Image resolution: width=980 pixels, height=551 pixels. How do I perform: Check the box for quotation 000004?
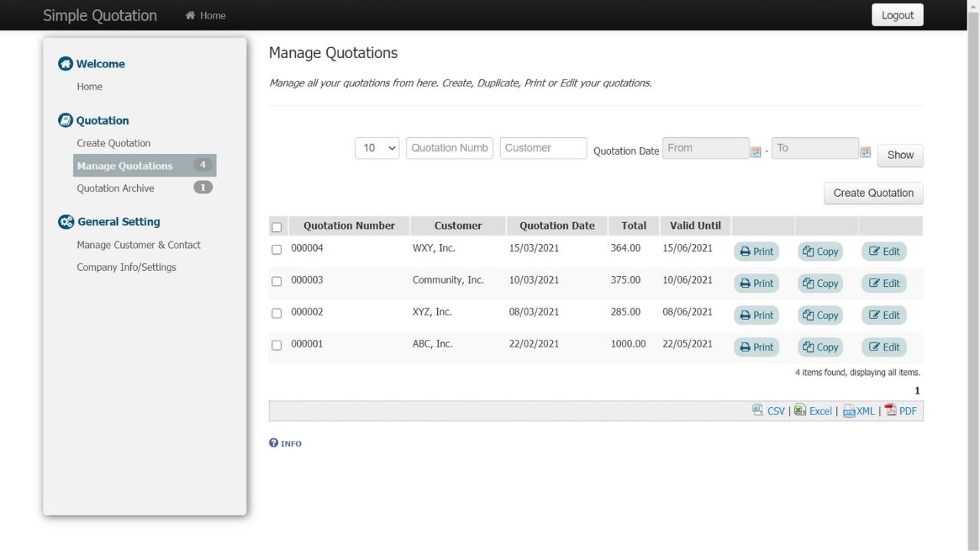[276, 249]
